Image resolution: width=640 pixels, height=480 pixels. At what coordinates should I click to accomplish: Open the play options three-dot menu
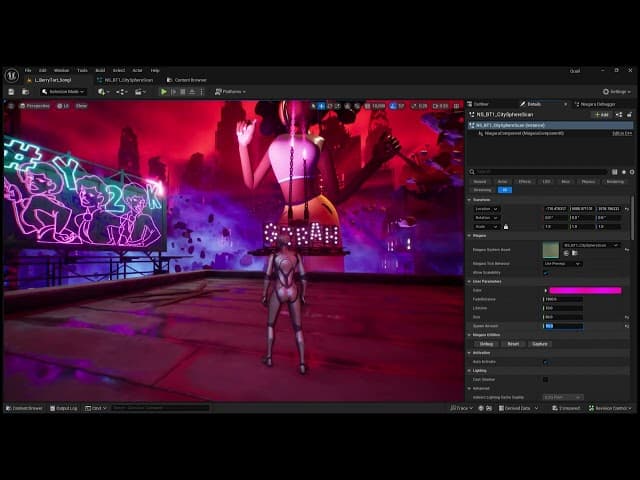tap(201, 92)
